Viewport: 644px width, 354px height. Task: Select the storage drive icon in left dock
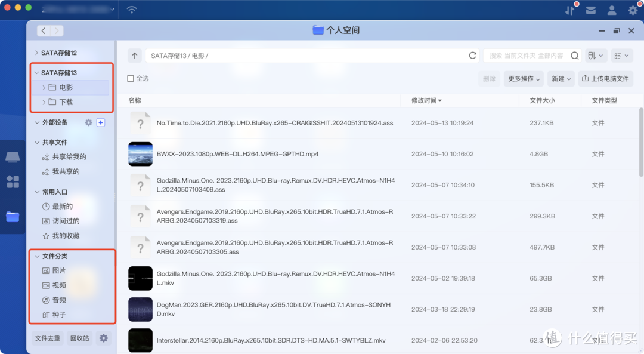coord(13,156)
